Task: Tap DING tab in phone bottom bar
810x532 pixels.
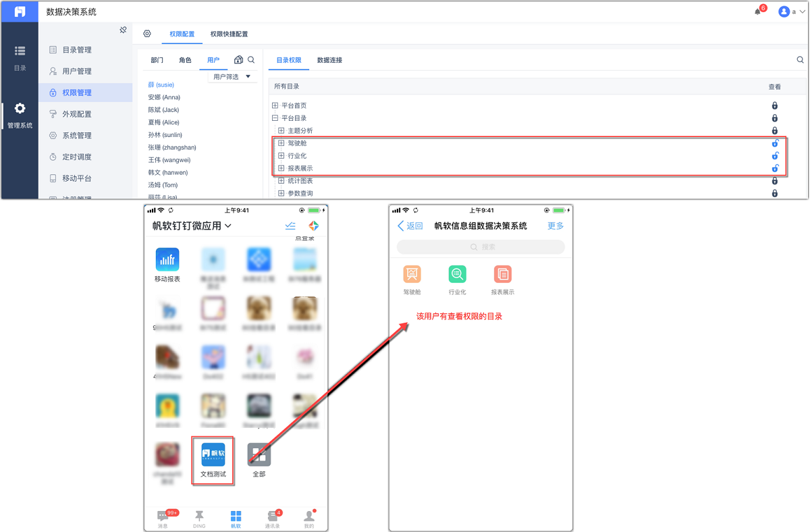Action: (x=199, y=518)
